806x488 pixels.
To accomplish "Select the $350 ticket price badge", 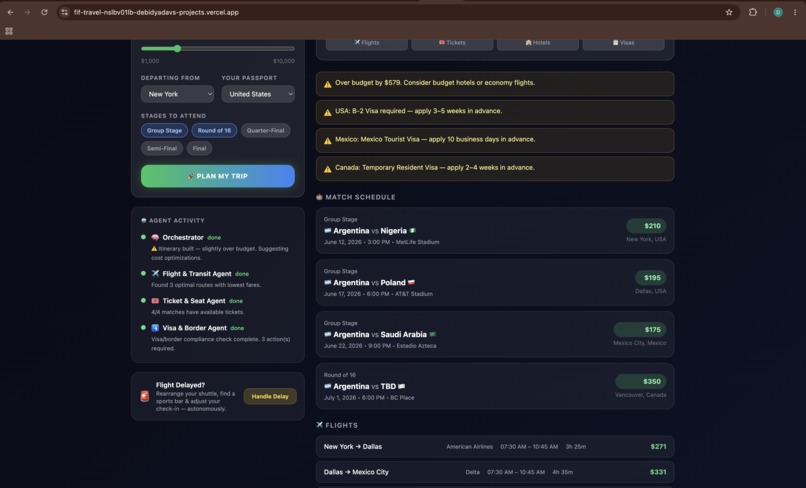I will pyautogui.click(x=641, y=382).
